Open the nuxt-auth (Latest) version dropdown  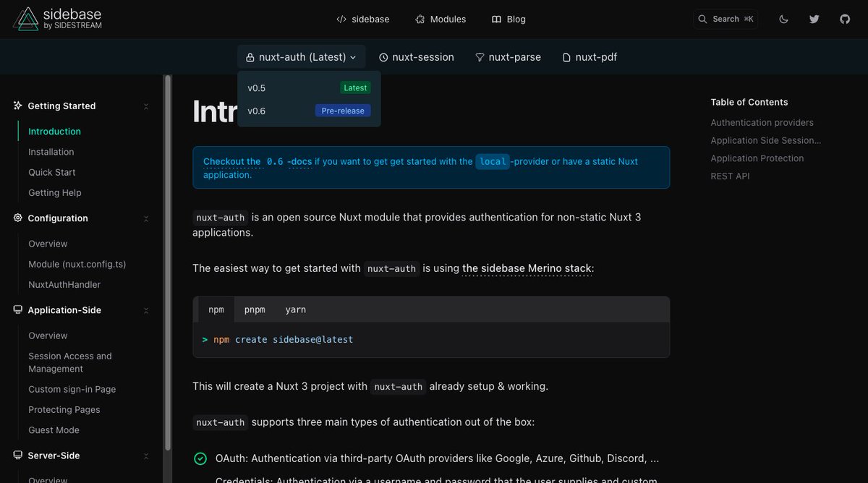click(x=302, y=57)
